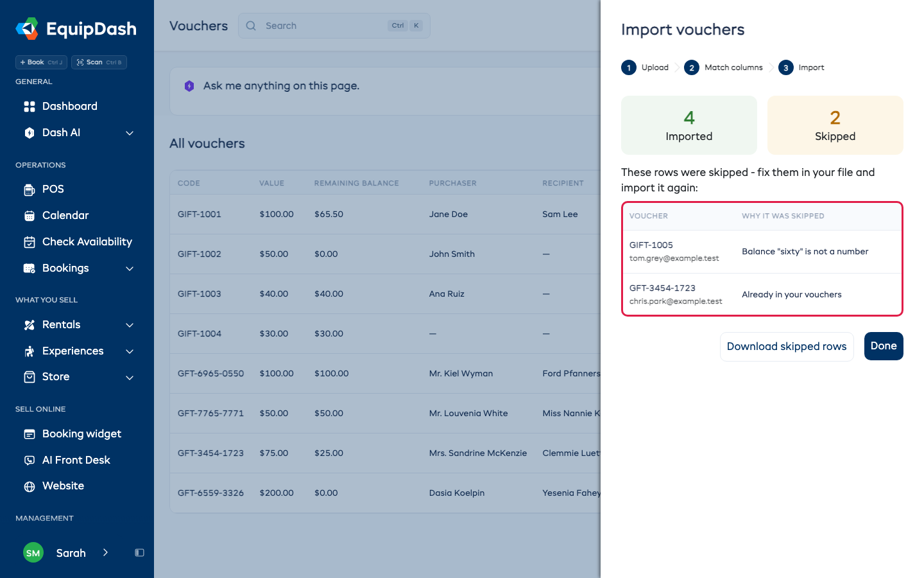Focus the Vouchers search field
Screen dimensions: 924x578
click(x=334, y=26)
